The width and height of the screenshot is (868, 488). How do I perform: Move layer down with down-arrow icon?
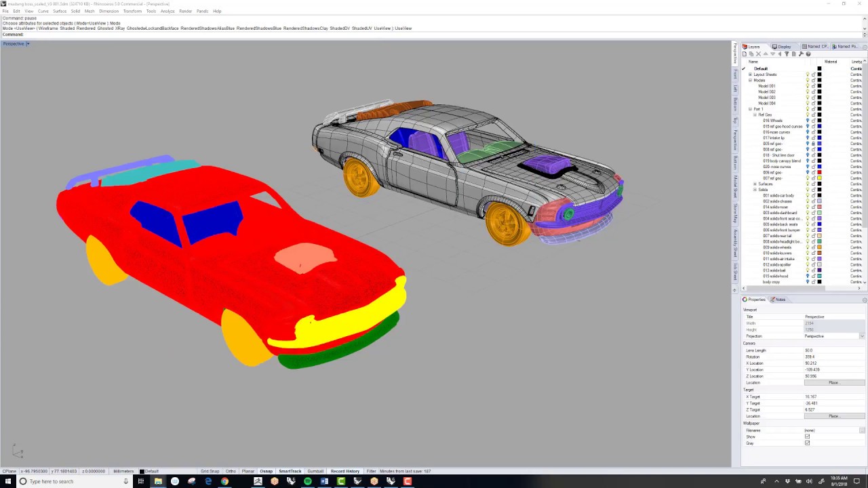coord(772,54)
